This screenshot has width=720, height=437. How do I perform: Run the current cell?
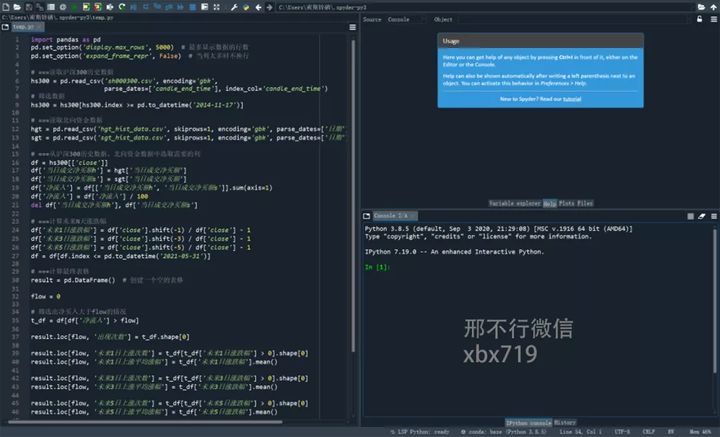86,7
